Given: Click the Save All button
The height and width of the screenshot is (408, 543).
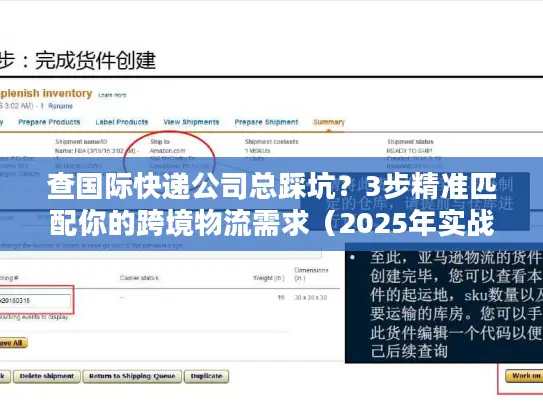Looking at the screenshot, I should pos(13,343).
